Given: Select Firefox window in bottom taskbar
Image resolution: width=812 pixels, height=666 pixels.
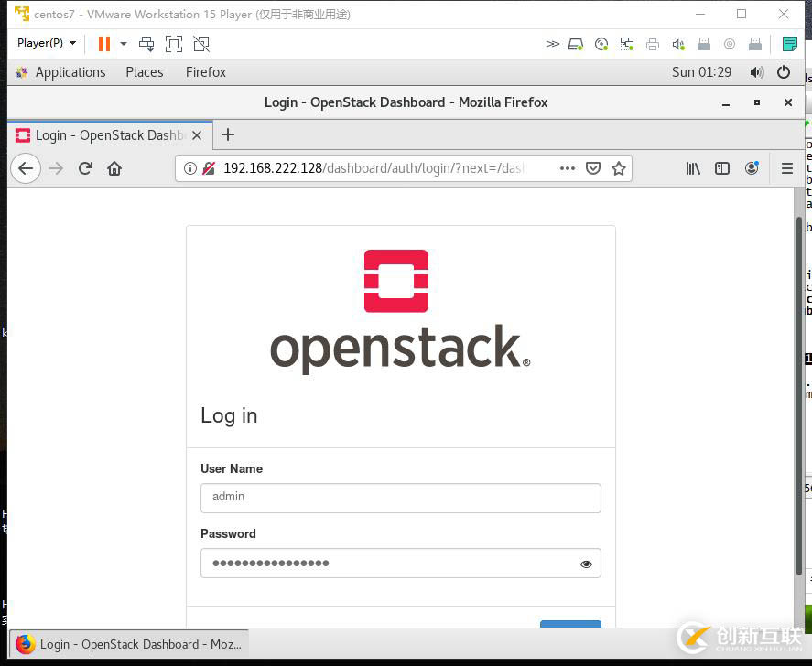Looking at the screenshot, I should click(129, 644).
